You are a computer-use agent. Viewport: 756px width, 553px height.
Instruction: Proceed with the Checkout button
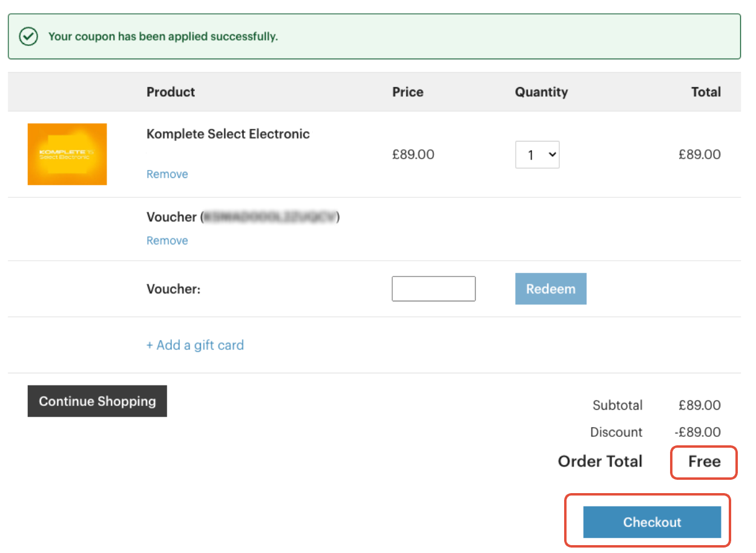click(x=652, y=522)
